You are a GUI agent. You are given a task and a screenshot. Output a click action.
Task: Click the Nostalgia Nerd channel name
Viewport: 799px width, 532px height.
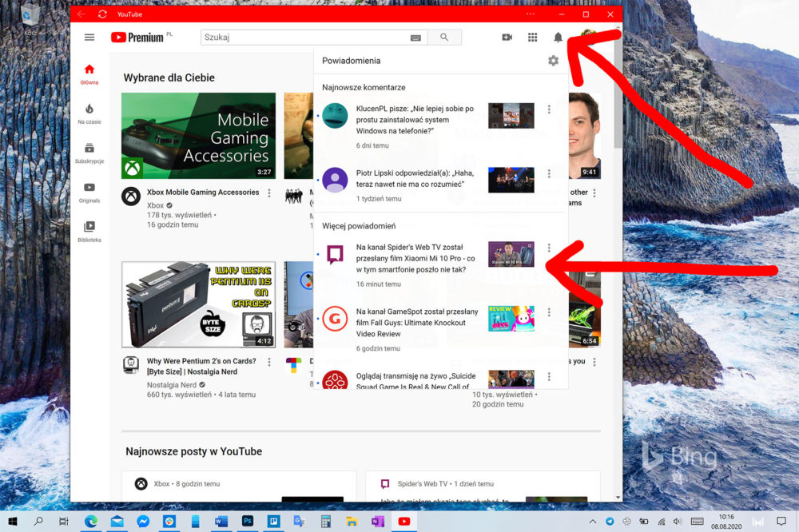pyautogui.click(x=171, y=385)
